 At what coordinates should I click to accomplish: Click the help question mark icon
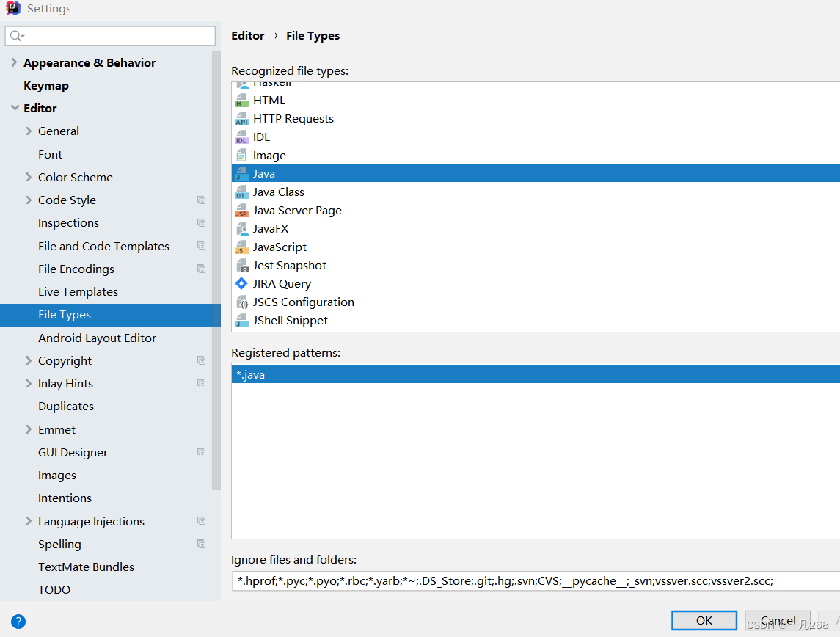18,622
